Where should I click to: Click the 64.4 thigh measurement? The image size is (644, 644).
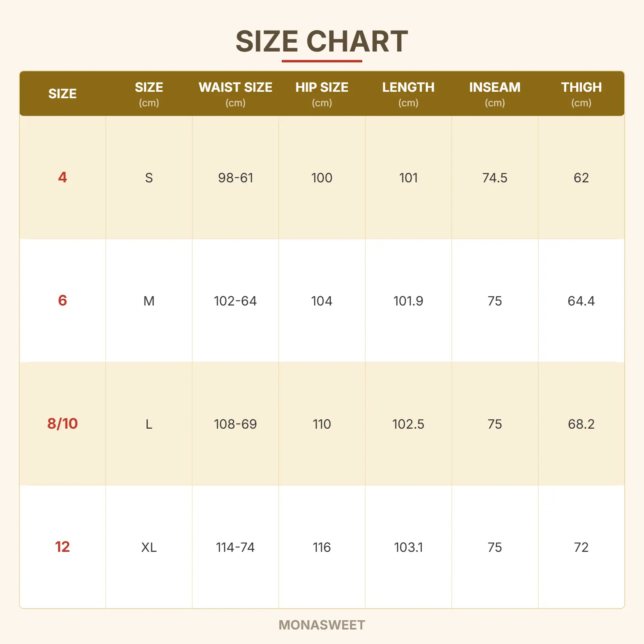pos(581,301)
